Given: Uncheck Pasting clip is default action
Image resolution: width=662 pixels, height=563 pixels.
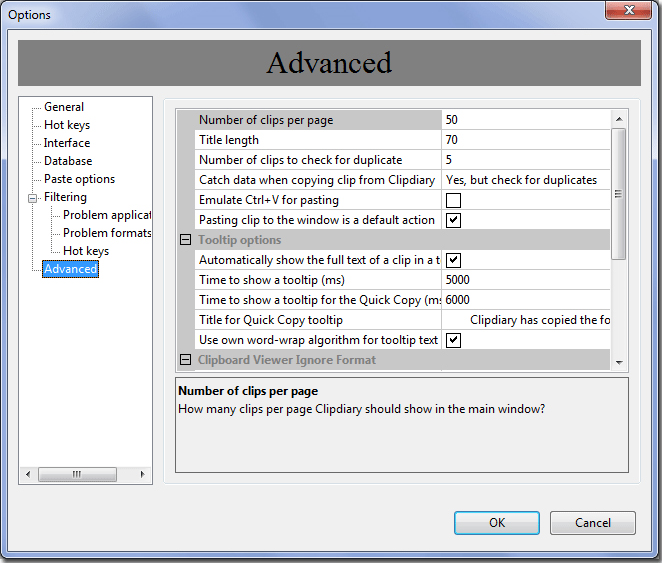Looking at the screenshot, I should click(x=453, y=220).
